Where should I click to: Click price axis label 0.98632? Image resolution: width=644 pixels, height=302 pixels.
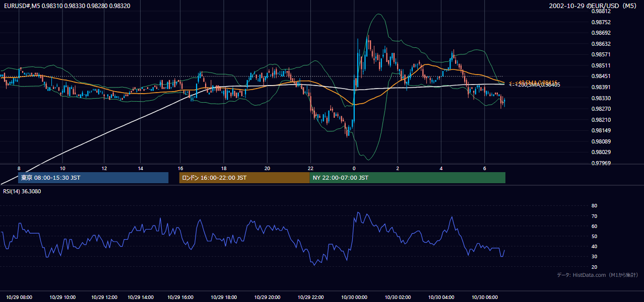pos(601,44)
